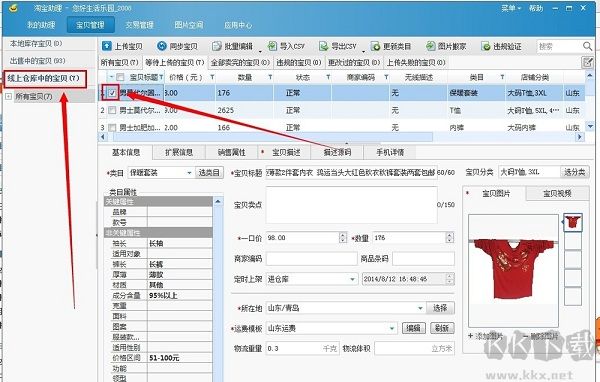The image size is (600, 382).
Task: Click the 上传宝贝 upload toolbar icon
Action: pos(107,46)
